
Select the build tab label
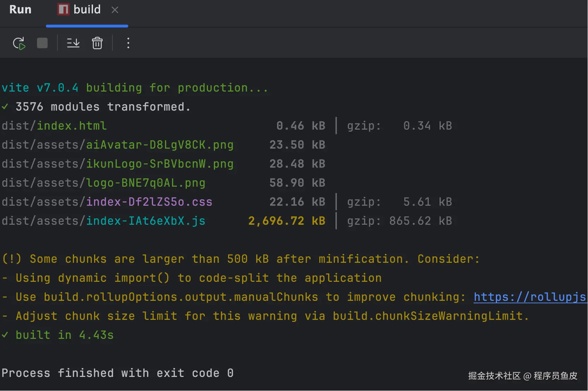coord(87,10)
